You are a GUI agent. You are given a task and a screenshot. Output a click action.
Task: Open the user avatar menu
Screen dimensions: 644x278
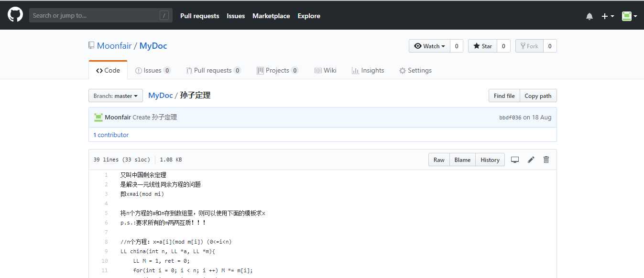pos(629,16)
